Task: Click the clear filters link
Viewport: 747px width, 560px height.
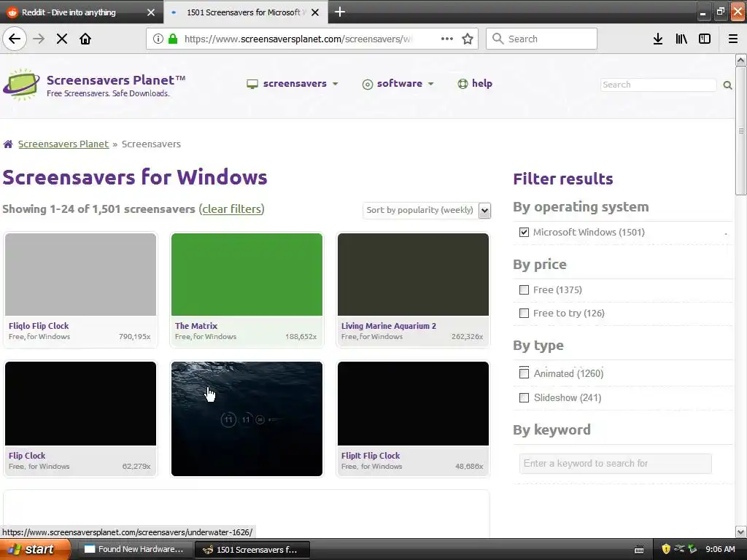Action: 231,209
